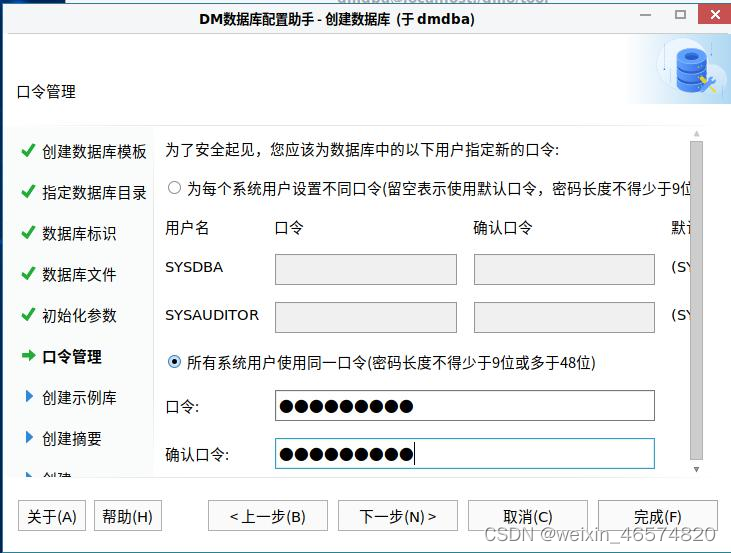
Task: Select different password for each system user
Action: 174,188
